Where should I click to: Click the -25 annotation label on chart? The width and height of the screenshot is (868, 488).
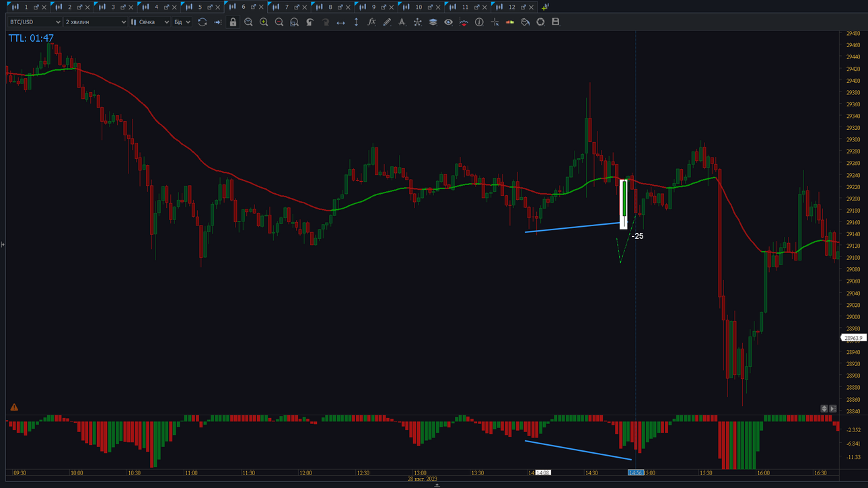tap(637, 236)
